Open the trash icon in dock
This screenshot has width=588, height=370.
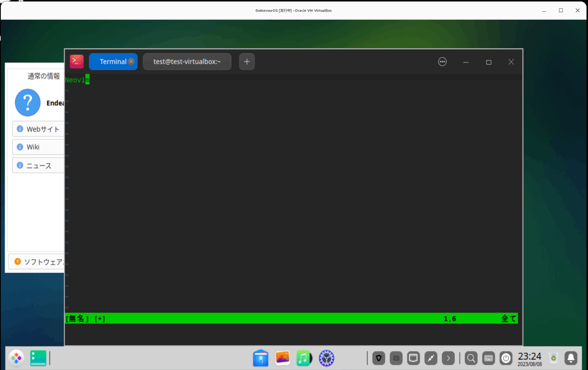554,358
